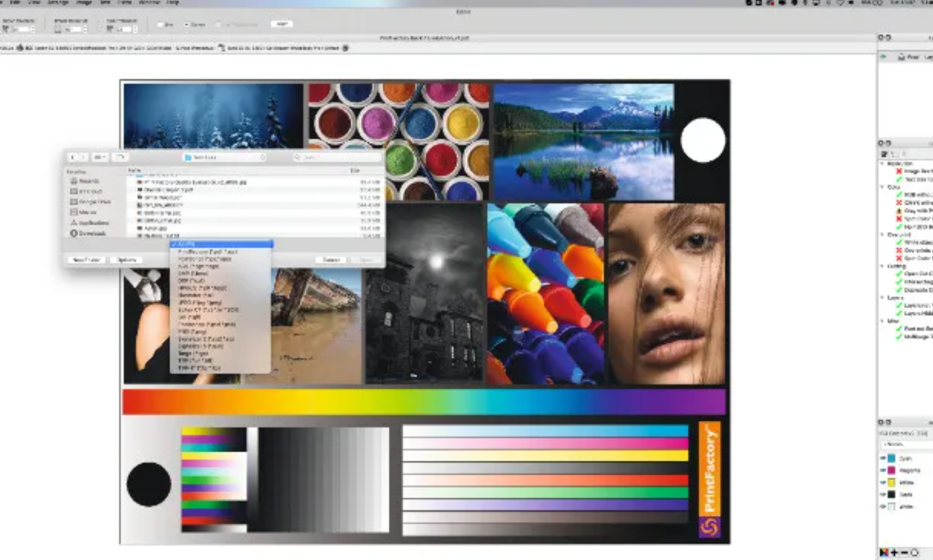The height and width of the screenshot is (560, 933).
Task: Go forward in the file dialog
Action: tap(83, 158)
